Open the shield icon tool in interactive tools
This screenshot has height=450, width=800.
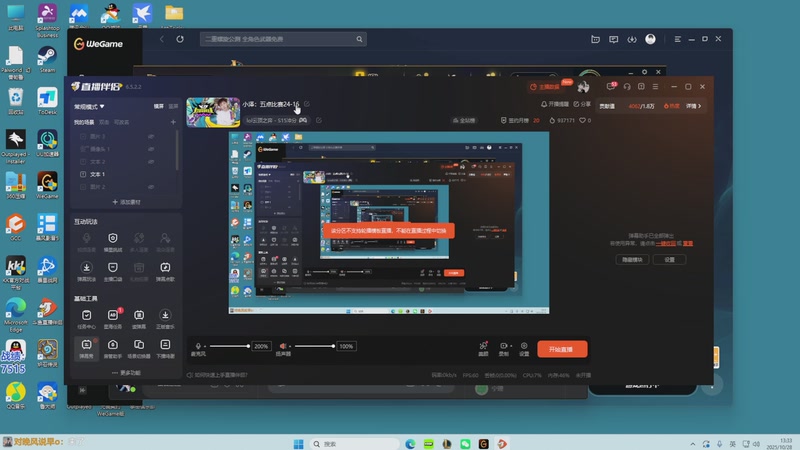click(x=113, y=242)
